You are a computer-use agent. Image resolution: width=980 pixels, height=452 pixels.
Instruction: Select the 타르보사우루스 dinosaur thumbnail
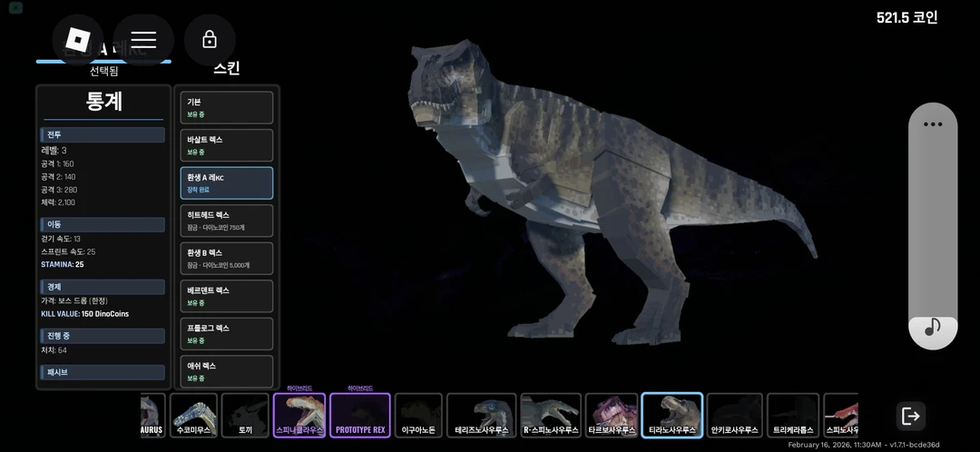(611, 415)
